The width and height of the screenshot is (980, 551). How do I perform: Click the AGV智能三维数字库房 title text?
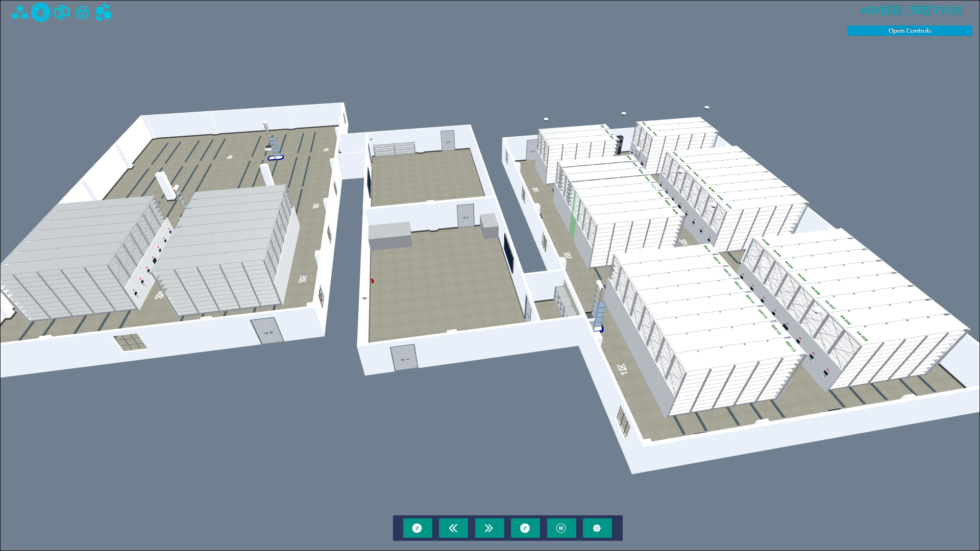[910, 10]
